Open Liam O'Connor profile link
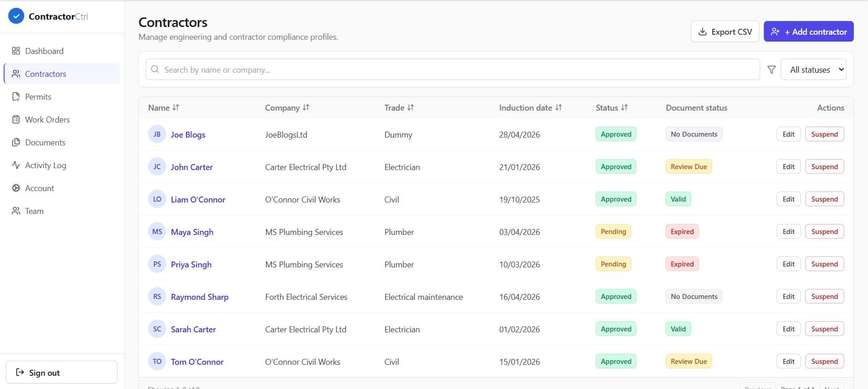Image resolution: width=868 pixels, height=389 pixels. click(198, 199)
